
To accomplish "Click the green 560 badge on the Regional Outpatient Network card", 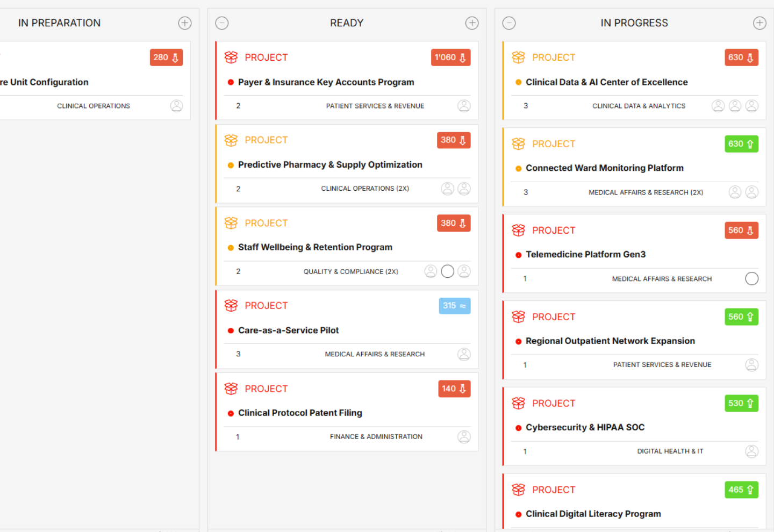I will (741, 317).
